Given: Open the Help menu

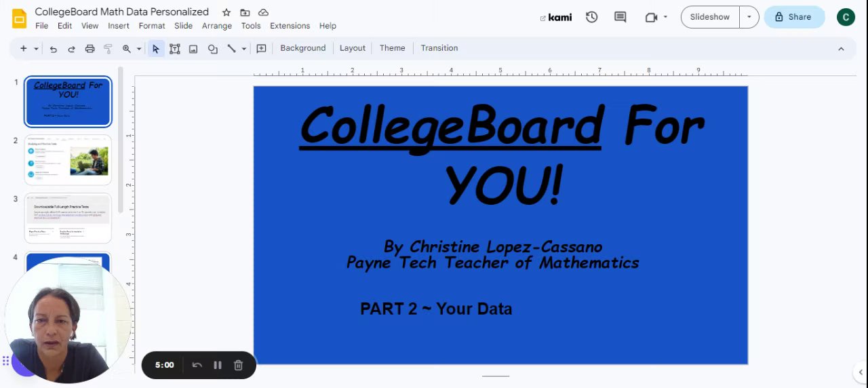Looking at the screenshot, I should click(x=328, y=26).
